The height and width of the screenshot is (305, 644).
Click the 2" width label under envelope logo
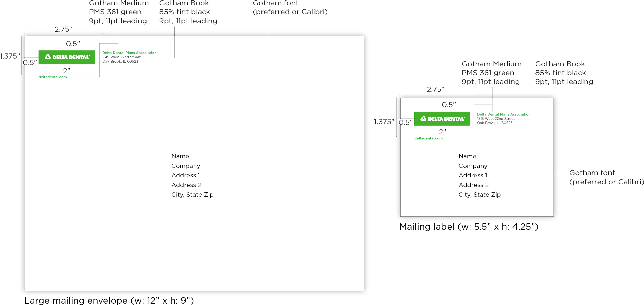coord(67,71)
